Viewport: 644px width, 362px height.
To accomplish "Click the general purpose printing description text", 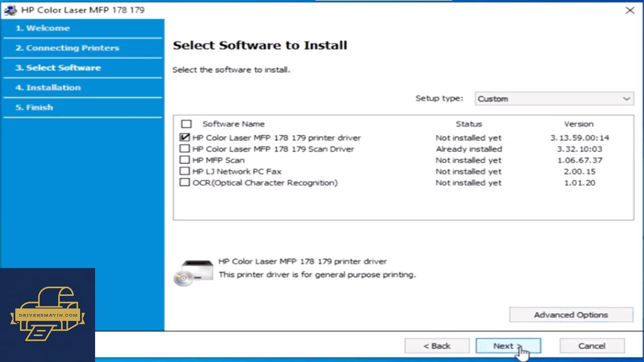I will pos(317,275).
